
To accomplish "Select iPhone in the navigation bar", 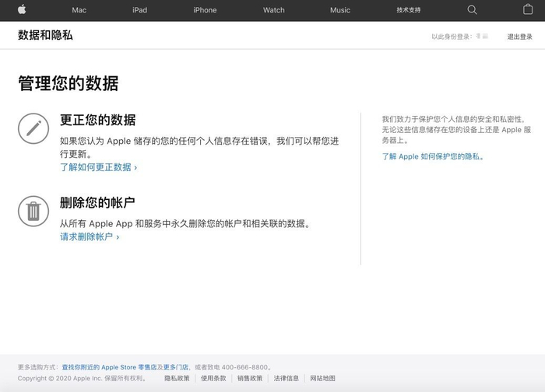I will pyautogui.click(x=205, y=10).
